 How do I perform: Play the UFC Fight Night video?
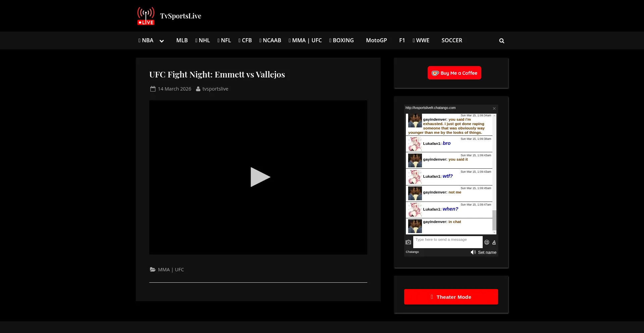point(260,177)
